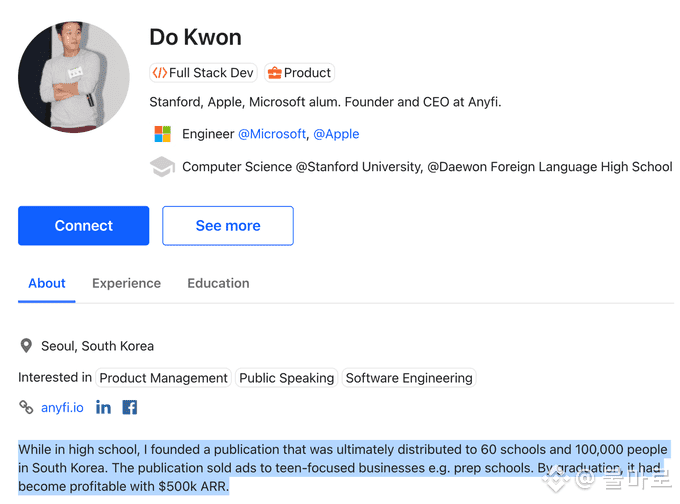The width and height of the screenshot is (680, 504).
Task: Switch to the About tab
Action: 47,283
